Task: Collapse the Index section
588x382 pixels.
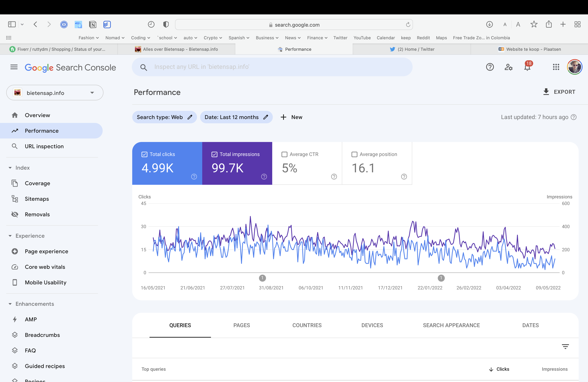Action: (10, 168)
